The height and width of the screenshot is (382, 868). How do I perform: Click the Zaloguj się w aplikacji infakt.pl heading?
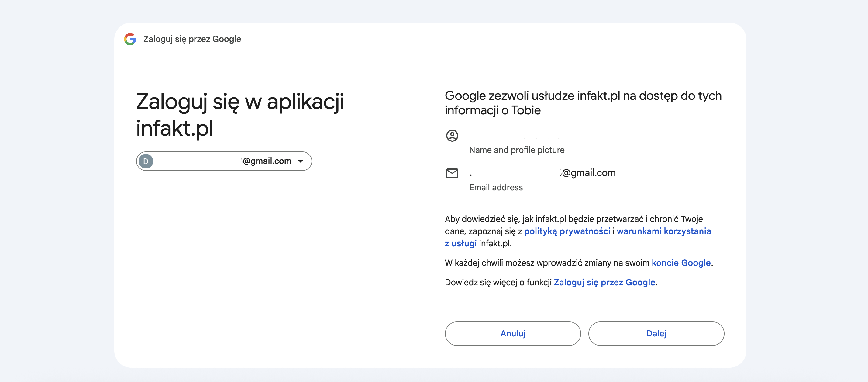coord(239,115)
